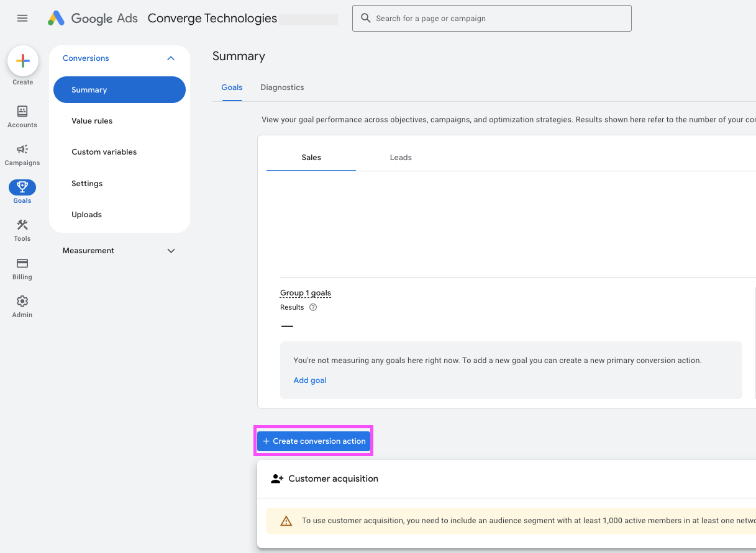Screen dimensions: 756x553
Task: Open the Tools wrench icon
Action: 22,225
